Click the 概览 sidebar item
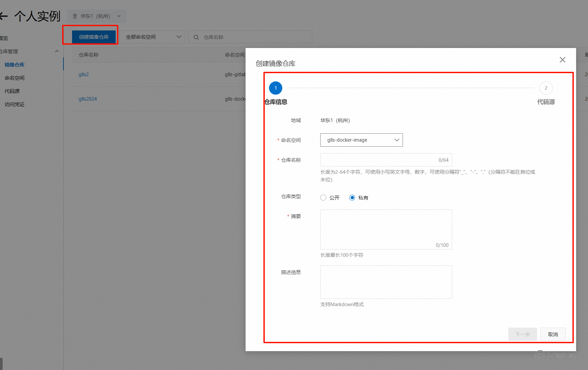Image resolution: width=588 pixels, height=370 pixels. tap(4, 38)
